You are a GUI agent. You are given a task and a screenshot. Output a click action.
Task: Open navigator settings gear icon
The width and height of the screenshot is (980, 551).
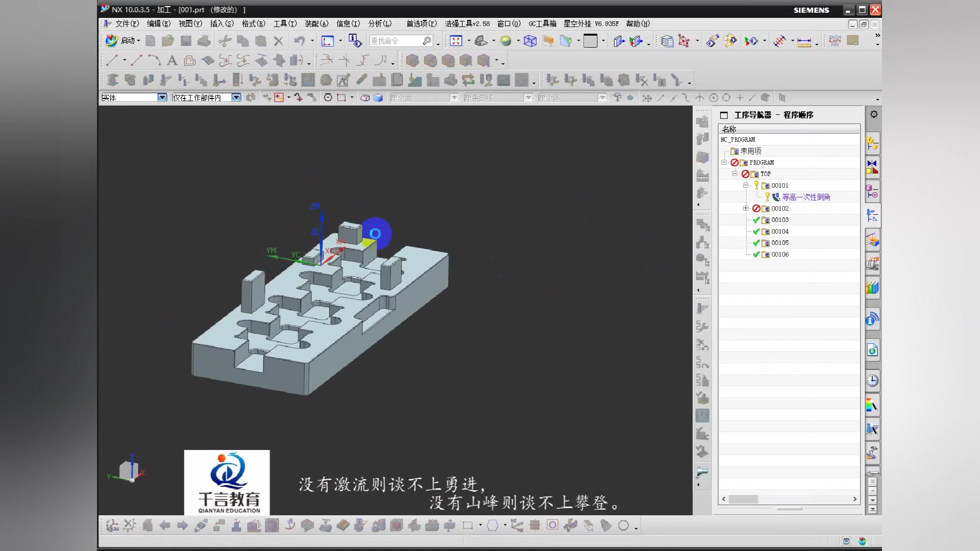(x=874, y=114)
